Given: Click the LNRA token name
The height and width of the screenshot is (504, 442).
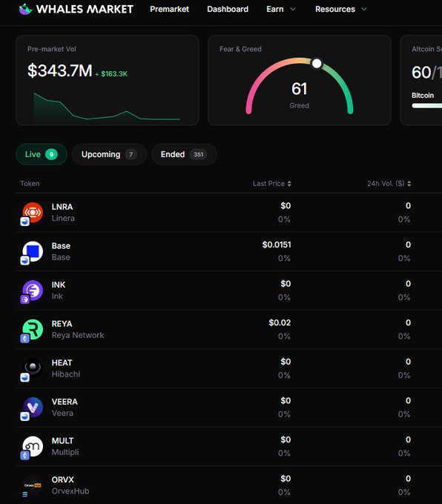Looking at the screenshot, I should (x=62, y=207).
